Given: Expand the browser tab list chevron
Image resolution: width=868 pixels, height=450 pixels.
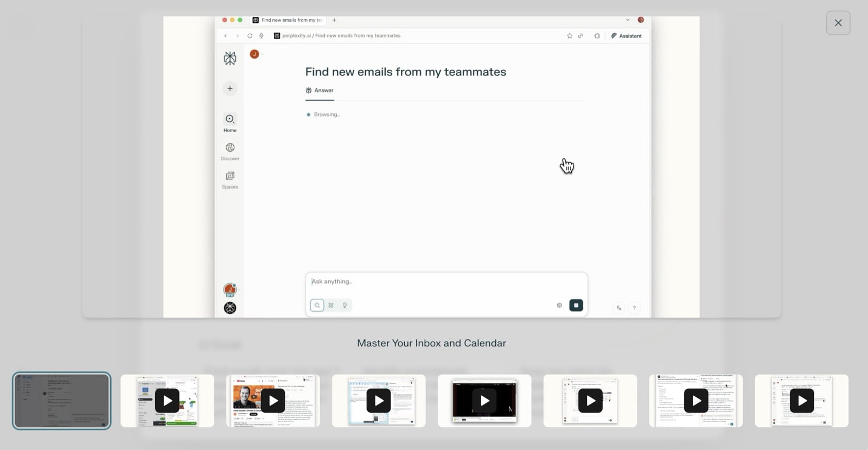Looking at the screenshot, I should click(x=628, y=20).
